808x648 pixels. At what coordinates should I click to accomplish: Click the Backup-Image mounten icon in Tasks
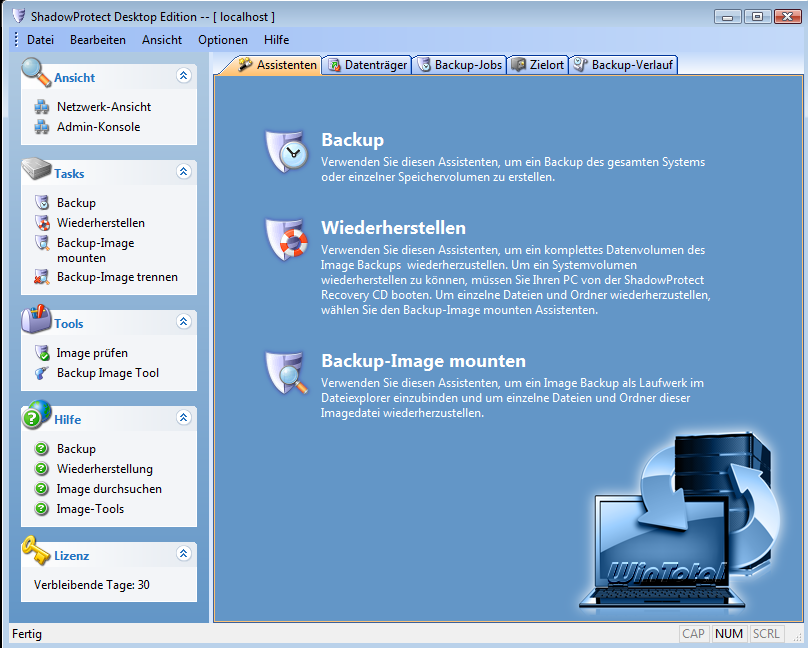[x=42, y=243]
